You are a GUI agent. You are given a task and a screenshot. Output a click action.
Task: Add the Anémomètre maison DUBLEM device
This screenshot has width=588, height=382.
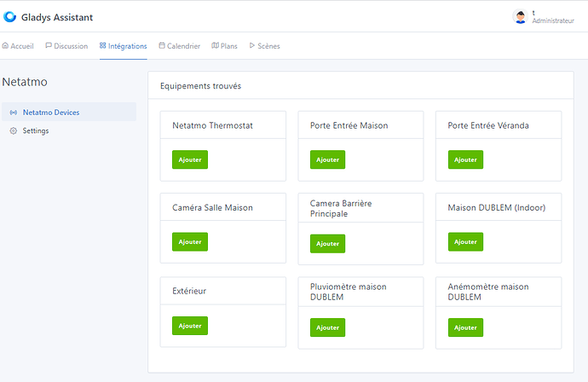pos(466,327)
